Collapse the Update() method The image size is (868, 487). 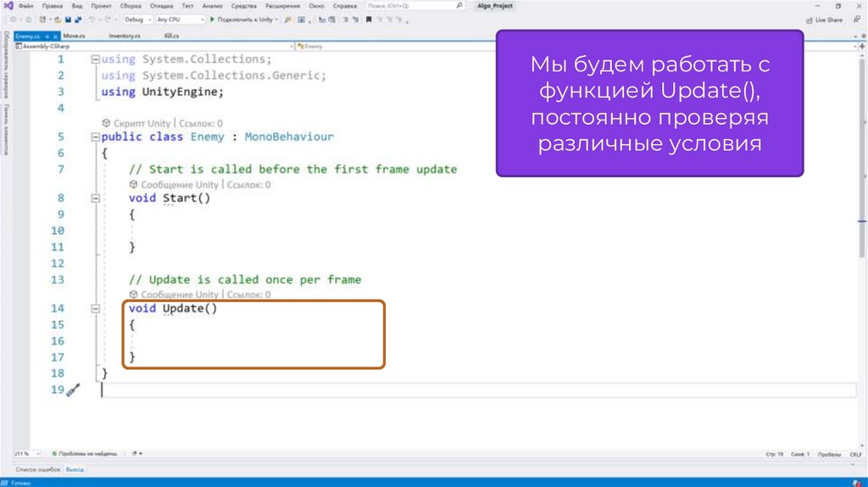(x=95, y=309)
